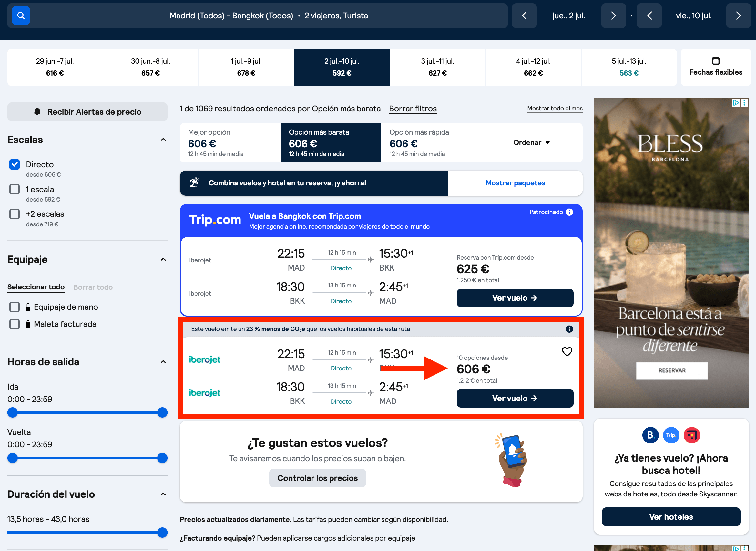The height and width of the screenshot is (551, 756).
Task: Click Ida departure slider left handle
Action: pyautogui.click(x=13, y=412)
